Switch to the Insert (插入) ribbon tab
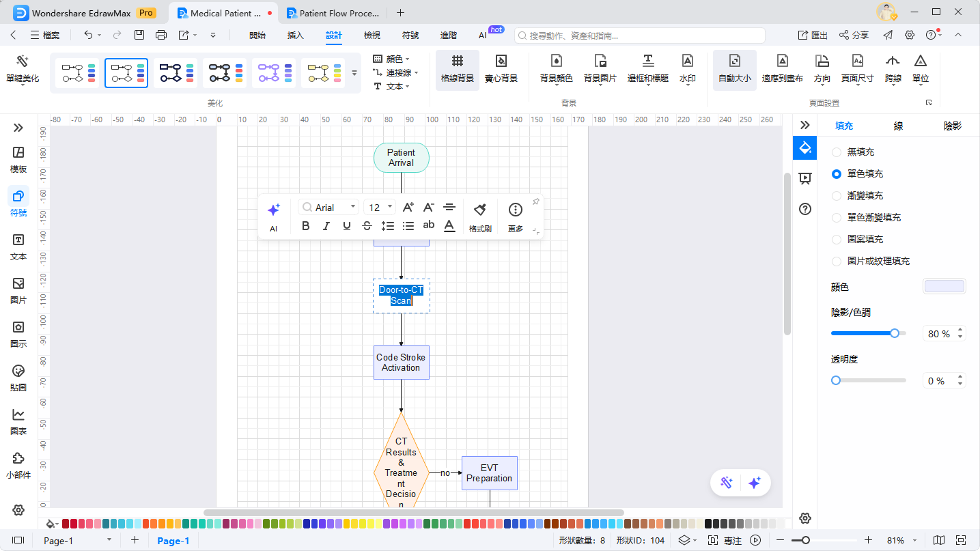This screenshot has height=551, width=980. coord(296,36)
